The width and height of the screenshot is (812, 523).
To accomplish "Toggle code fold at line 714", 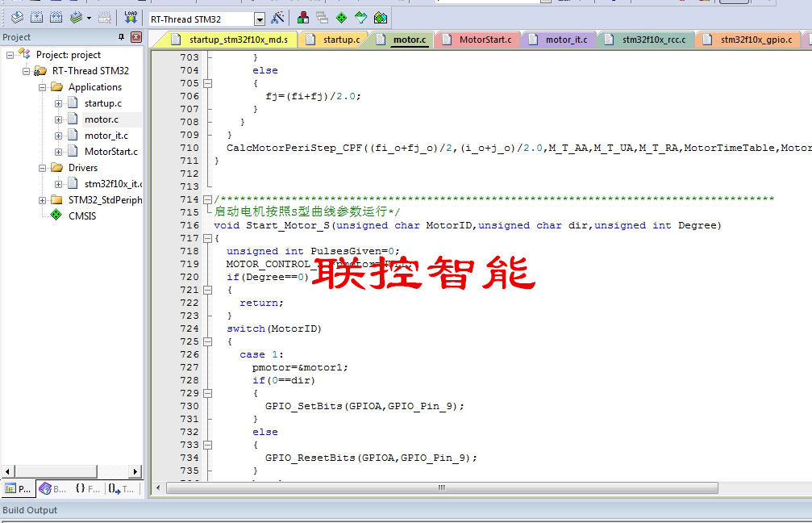I will (x=208, y=199).
